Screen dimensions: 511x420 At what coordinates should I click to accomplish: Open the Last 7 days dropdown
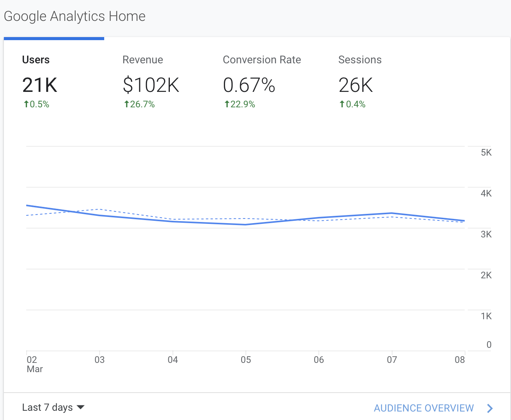coord(53,407)
